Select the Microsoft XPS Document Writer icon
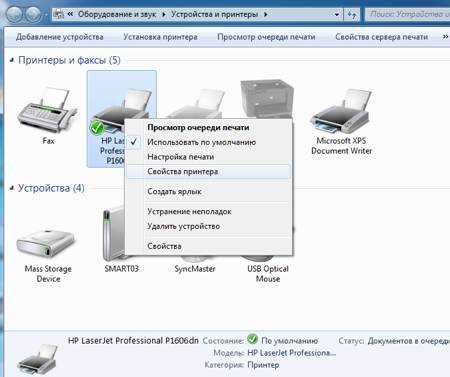Screen dimensions: 450x377 pos(341,112)
